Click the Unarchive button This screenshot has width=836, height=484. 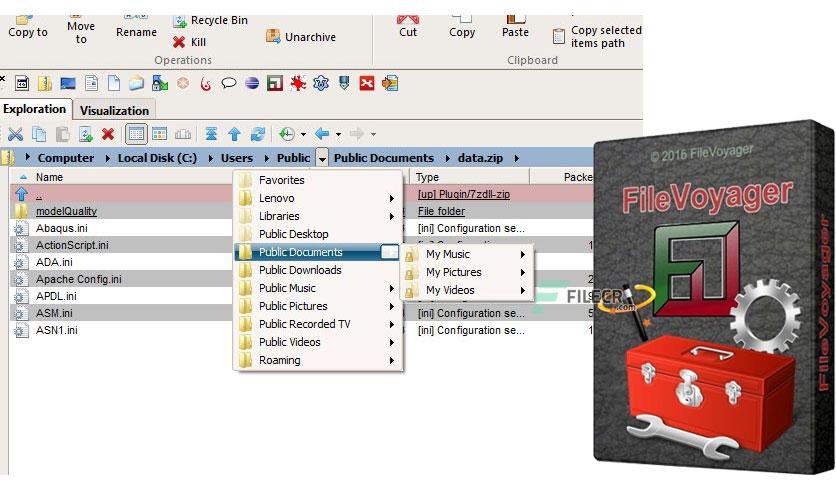tap(301, 37)
